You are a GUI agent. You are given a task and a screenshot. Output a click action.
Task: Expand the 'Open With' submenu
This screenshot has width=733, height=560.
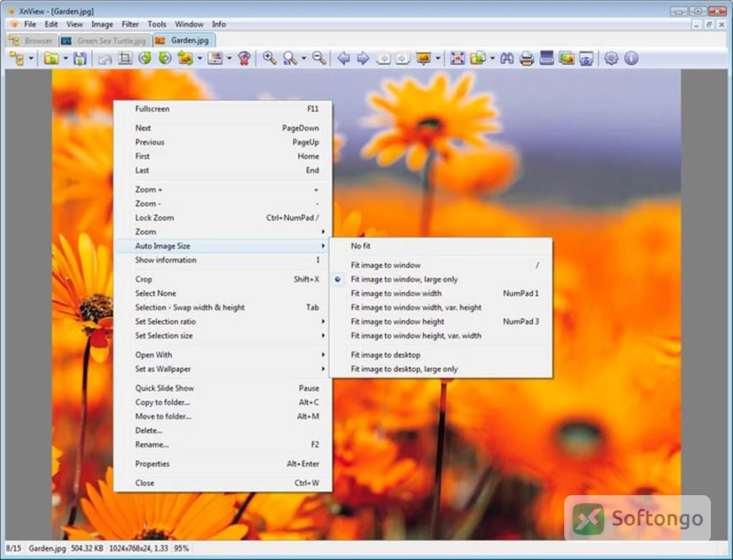tap(223, 355)
